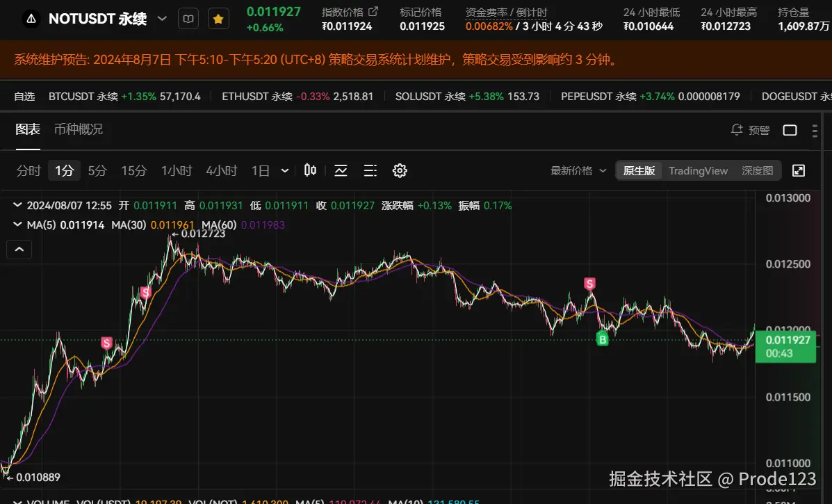Click the 标记价格 value 0.011925
This screenshot has height=504, width=832.
click(423, 26)
